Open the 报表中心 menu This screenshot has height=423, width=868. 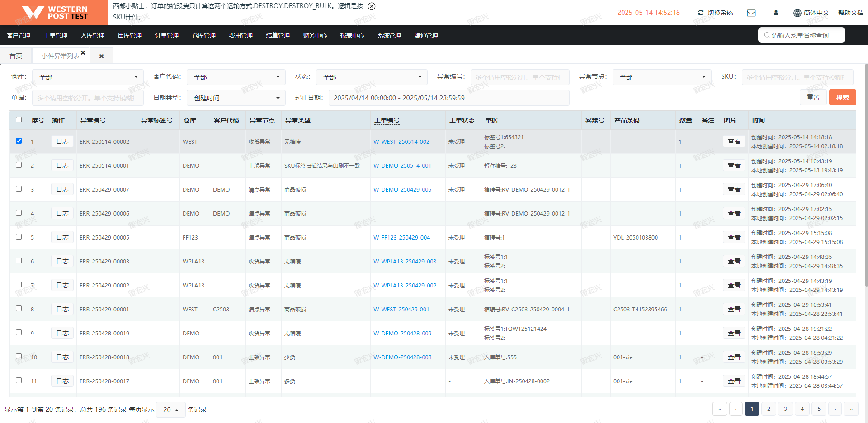[352, 35]
